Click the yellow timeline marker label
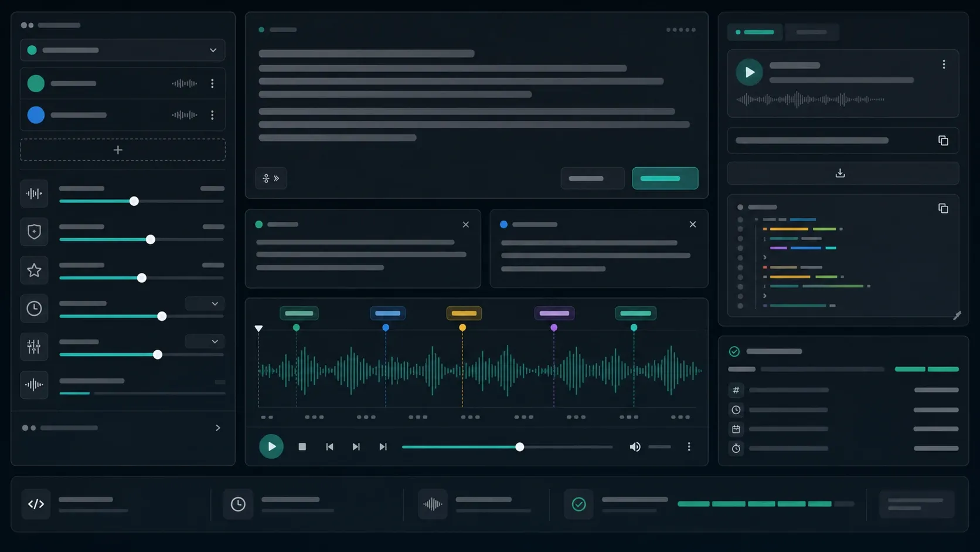Viewport: 980px width, 552px height. click(464, 313)
